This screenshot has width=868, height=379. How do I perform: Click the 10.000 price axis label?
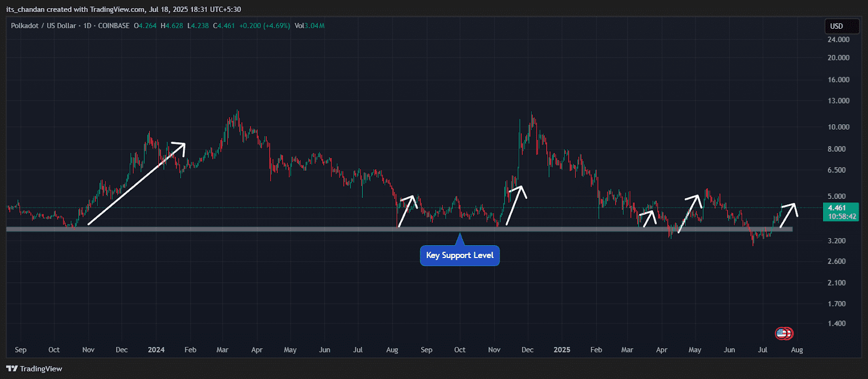pyautogui.click(x=839, y=127)
